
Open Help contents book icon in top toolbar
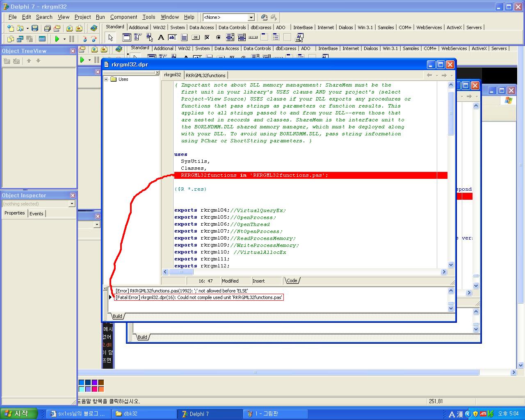[94, 28]
